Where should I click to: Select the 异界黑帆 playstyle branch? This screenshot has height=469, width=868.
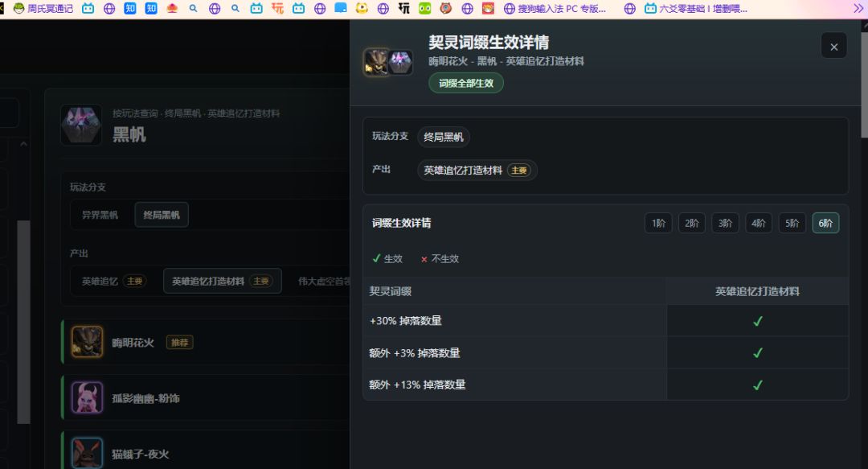pyautogui.click(x=100, y=215)
